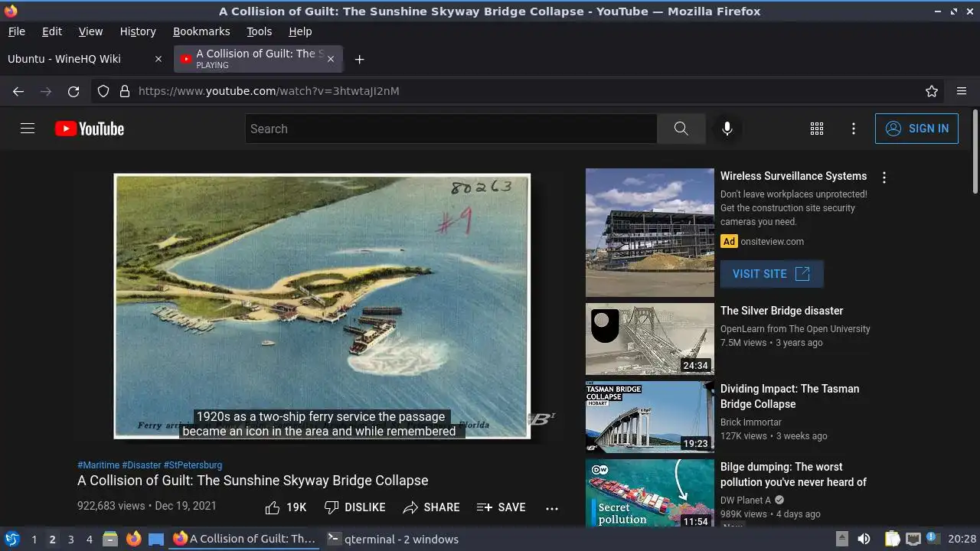
Task: Launch Firefox from the panel quick launch
Action: [133, 539]
